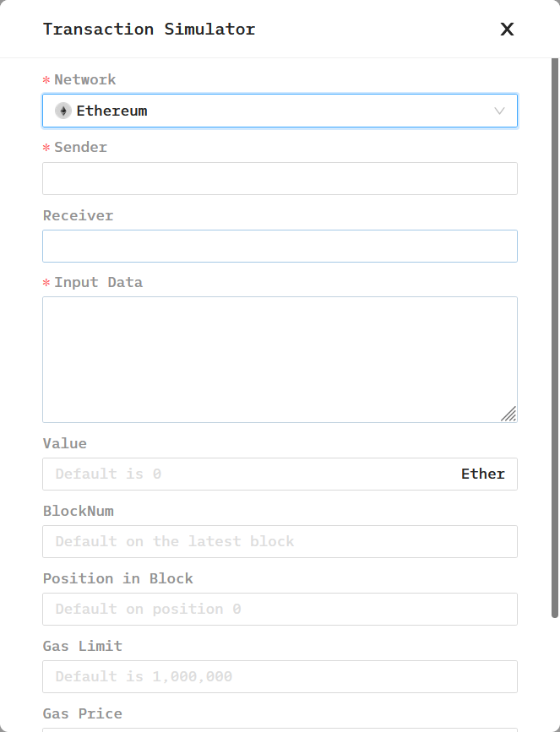The height and width of the screenshot is (732, 560).
Task: Click the 'Default on position 0' input
Action: pyautogui.click(x=280, y=609)
